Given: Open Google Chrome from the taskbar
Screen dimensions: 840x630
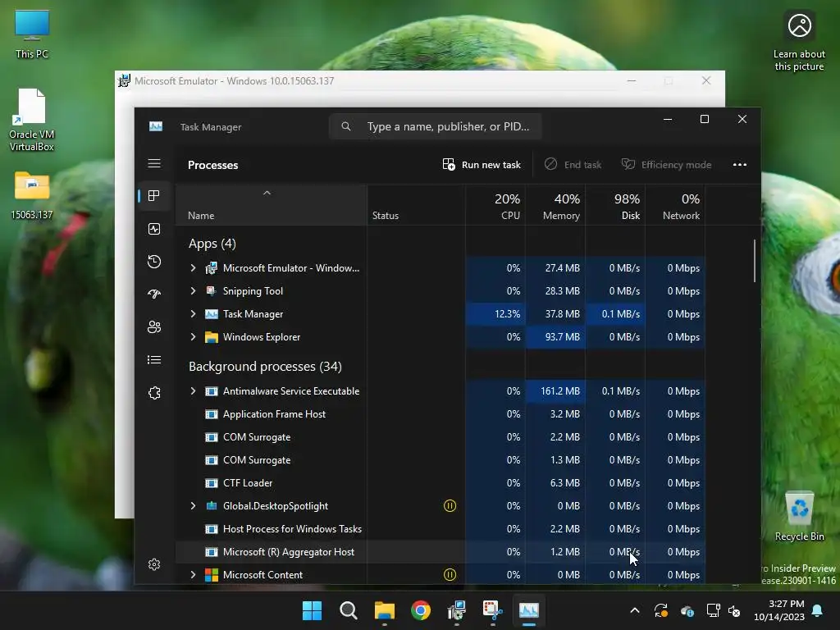Looking at the screenshot, I should tap(421, 610).
